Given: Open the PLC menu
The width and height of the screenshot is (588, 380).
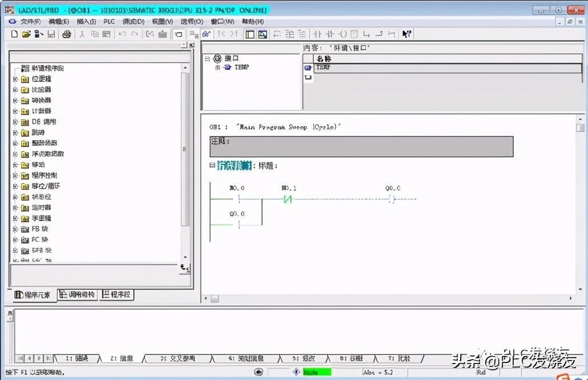Looking at the screenshot, I should [x=109, y=22].
